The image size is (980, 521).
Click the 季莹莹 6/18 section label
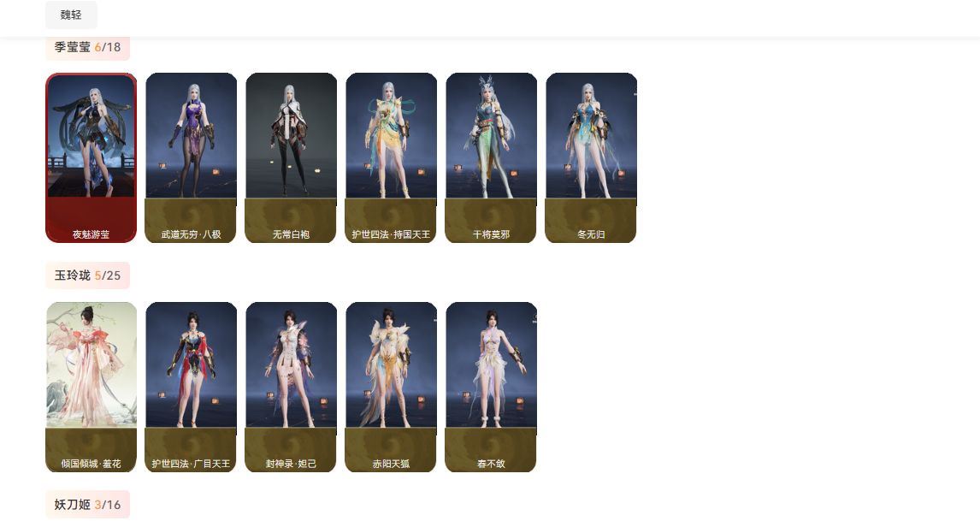click(x=87, y=47)
